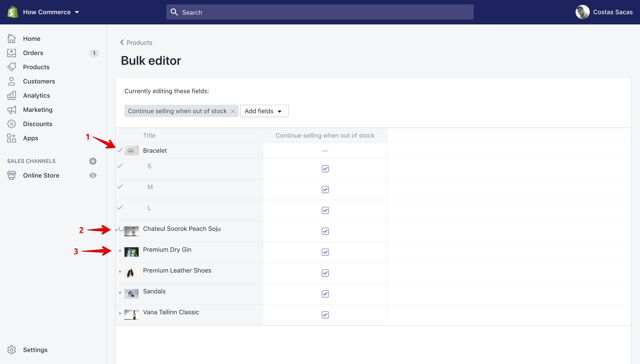Click the saved checkmark beside Bracelet
This screenshot has height=364, width=640.
tap(120, 150)
